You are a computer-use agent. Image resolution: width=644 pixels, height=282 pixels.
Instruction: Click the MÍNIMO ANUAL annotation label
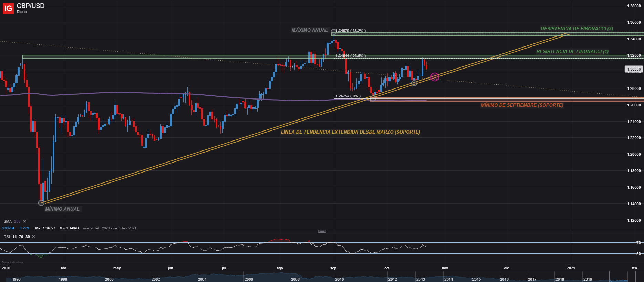click(x=62, y=209)
